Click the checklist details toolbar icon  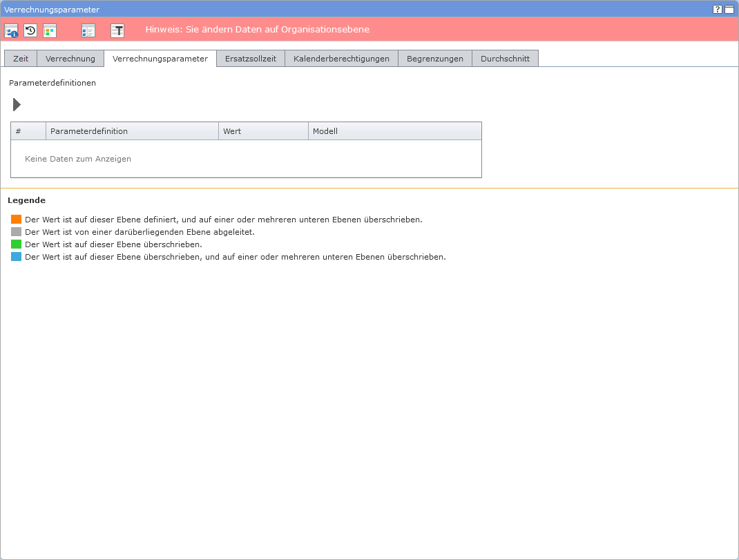coord(88,30)
